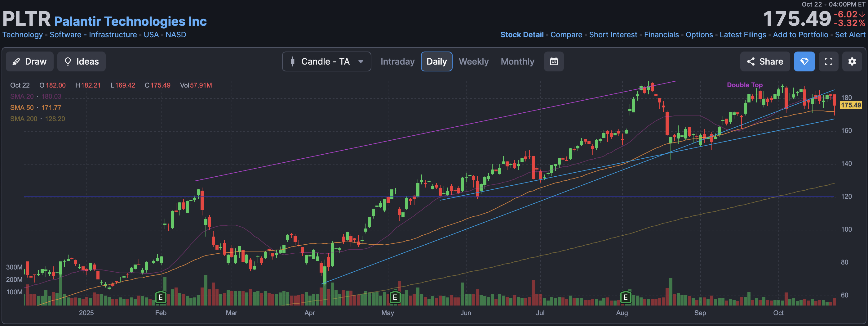
Task: Click the lightbulb icon in Ideas button
Action: point(68,61)
